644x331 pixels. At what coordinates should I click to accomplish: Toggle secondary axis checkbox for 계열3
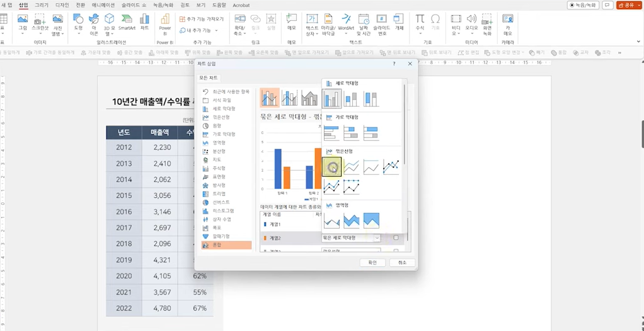(x=396, y=251)
